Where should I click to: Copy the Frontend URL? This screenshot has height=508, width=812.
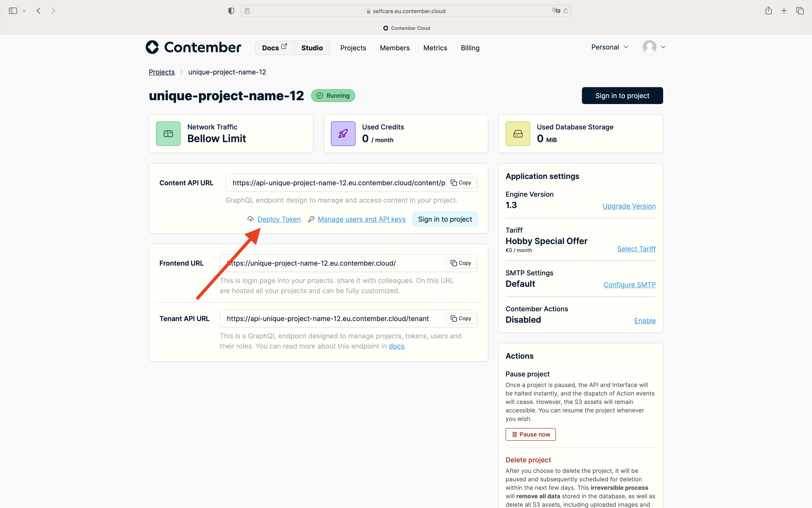pyautogui.click(x=460, y=263)
